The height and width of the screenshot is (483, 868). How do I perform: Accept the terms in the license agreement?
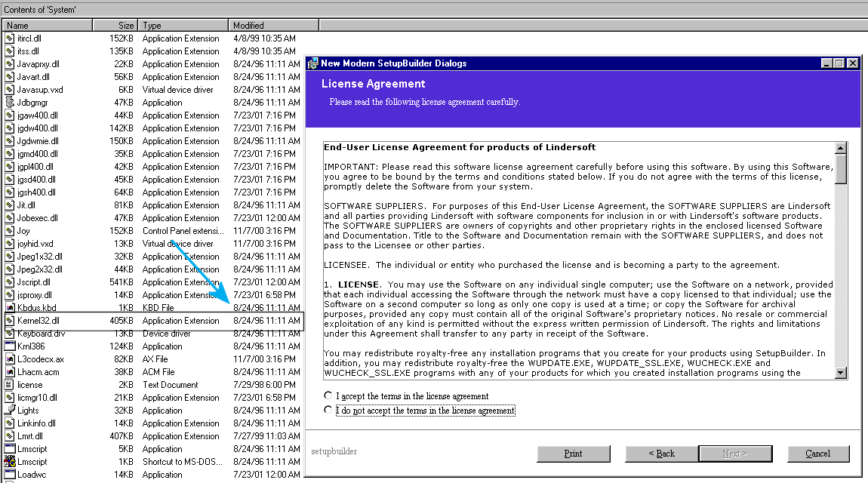(328, 395)
